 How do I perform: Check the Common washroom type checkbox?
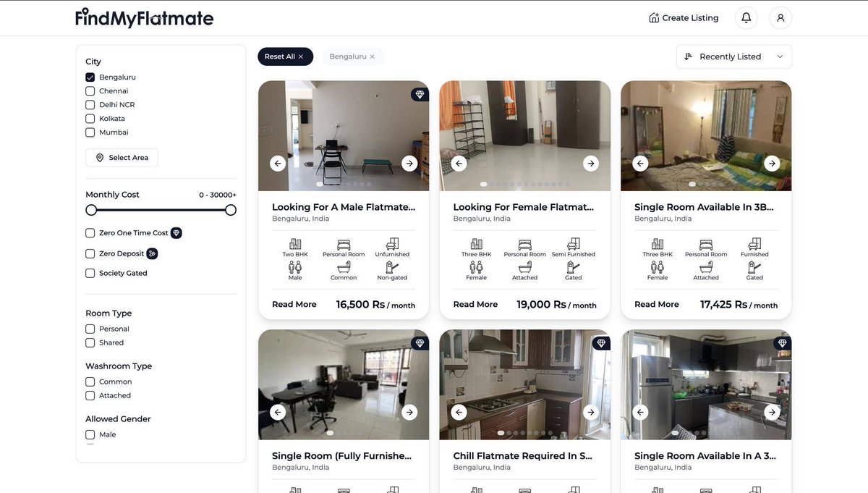90,382
